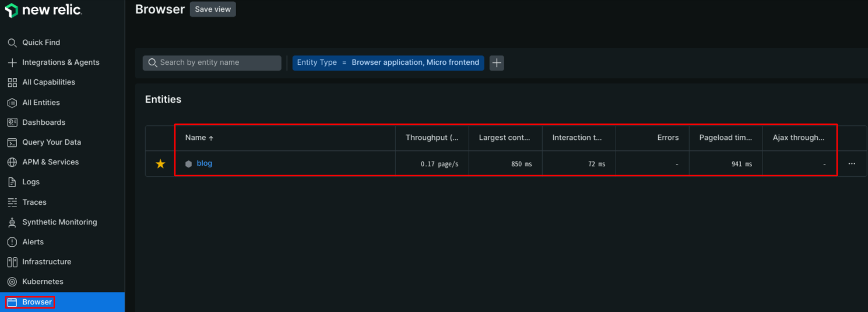This screenshot has height=312, width=868.
Task: Click the All Entities hexagon icon
Action: pos(12,103)
